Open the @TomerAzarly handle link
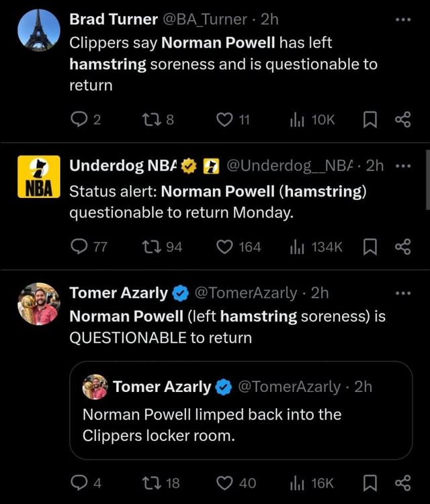The image size is (430, 504). point(245,293)
